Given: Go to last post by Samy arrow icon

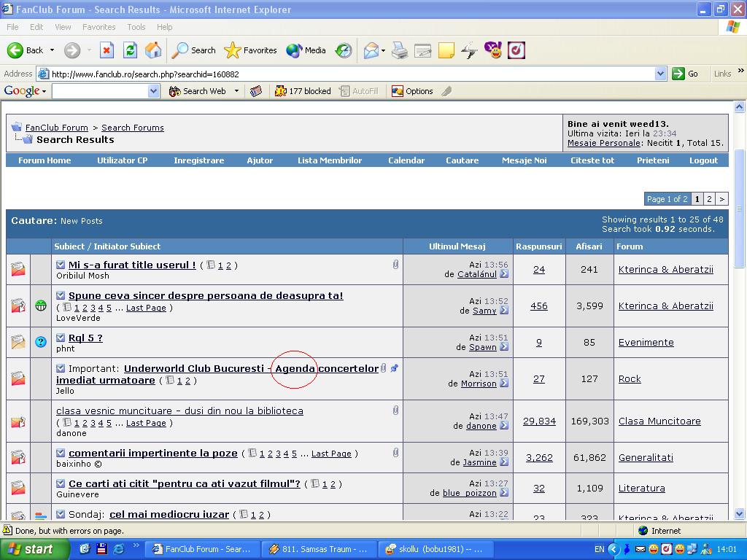Looking at the screenshot, I should coord(504,311).
